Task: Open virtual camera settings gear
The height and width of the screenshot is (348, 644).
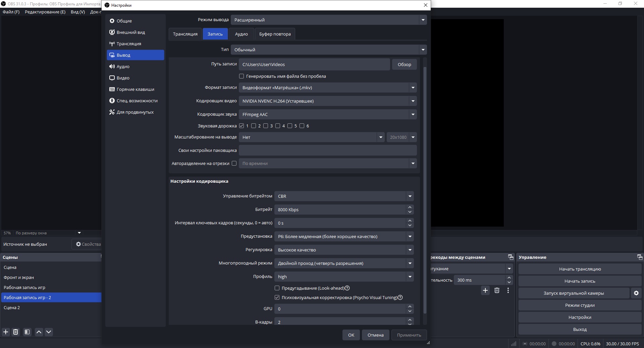Action: click(636, 293)
